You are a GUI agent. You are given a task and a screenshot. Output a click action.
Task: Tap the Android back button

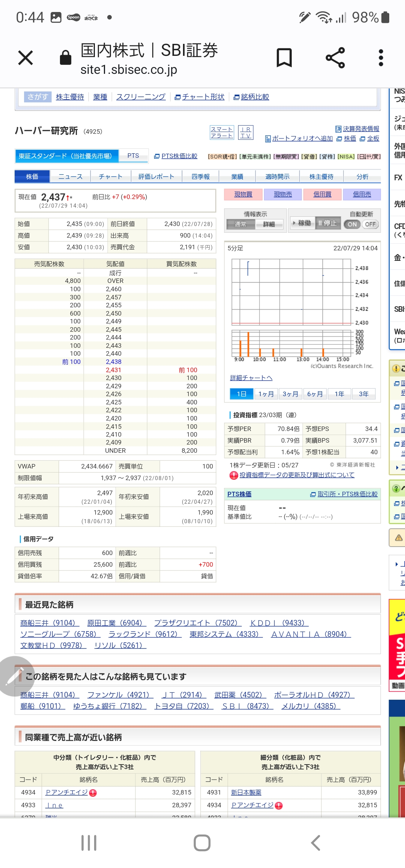pyautogui.click(x=316, y=843)
